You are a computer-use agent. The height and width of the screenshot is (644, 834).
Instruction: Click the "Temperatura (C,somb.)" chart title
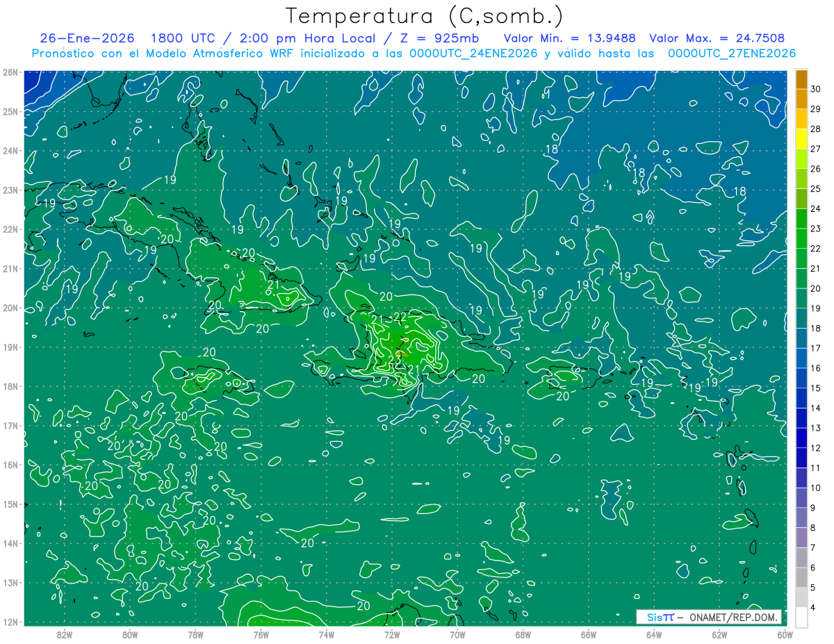pyautogui.click(x=425, y=16)
